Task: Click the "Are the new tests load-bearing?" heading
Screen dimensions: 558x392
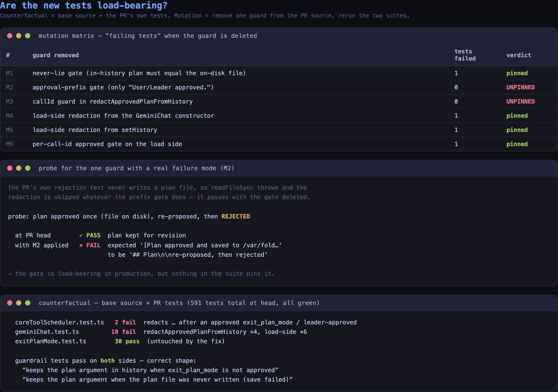Action: [x=84, y=5]
